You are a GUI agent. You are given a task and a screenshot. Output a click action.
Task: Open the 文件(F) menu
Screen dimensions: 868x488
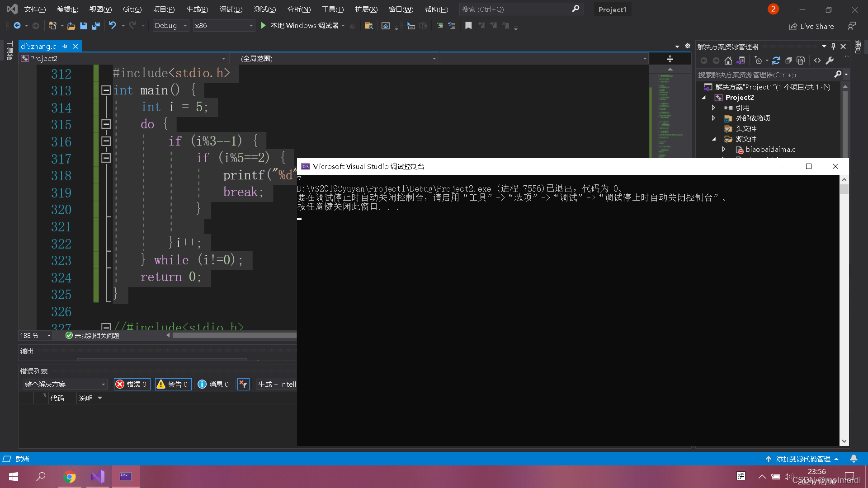[35, 9]
